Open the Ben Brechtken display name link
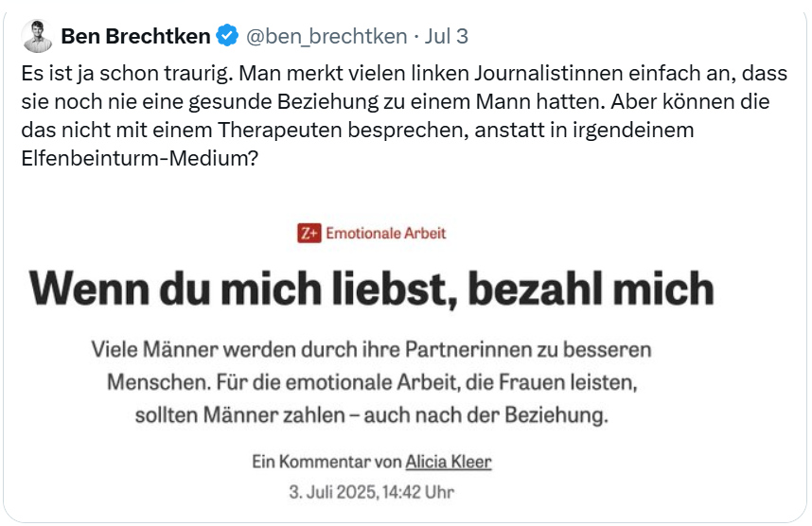Image resolution: width=812 pixels, height=526 pixels. tap(135, 37)
